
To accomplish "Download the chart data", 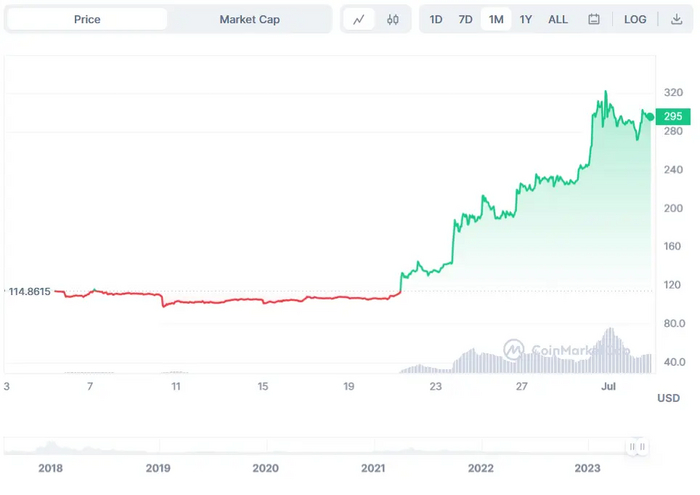I will click(677, 19).
